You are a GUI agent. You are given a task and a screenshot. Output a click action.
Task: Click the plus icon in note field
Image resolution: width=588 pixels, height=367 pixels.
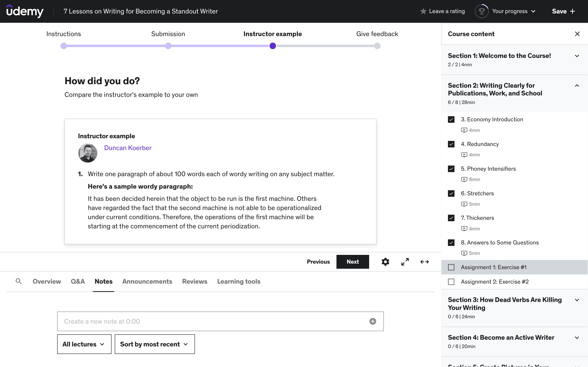pos(372,321)
